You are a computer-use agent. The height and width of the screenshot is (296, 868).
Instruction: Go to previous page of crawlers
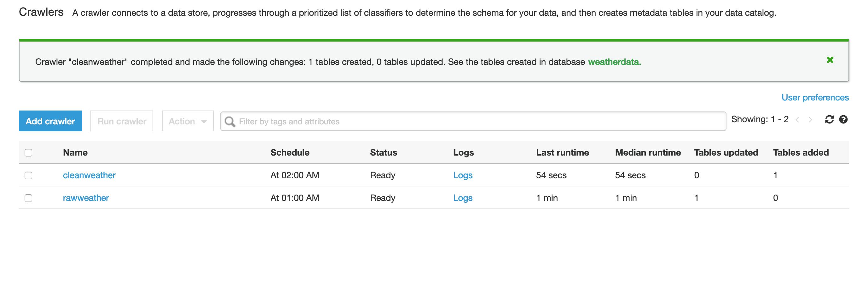coord(797,120)
